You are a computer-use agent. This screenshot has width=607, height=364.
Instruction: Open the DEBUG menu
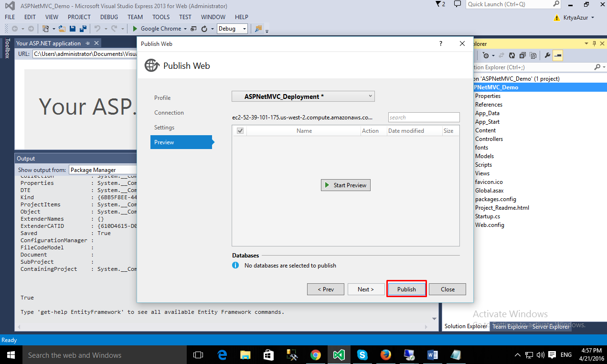(x=109, y=17)
